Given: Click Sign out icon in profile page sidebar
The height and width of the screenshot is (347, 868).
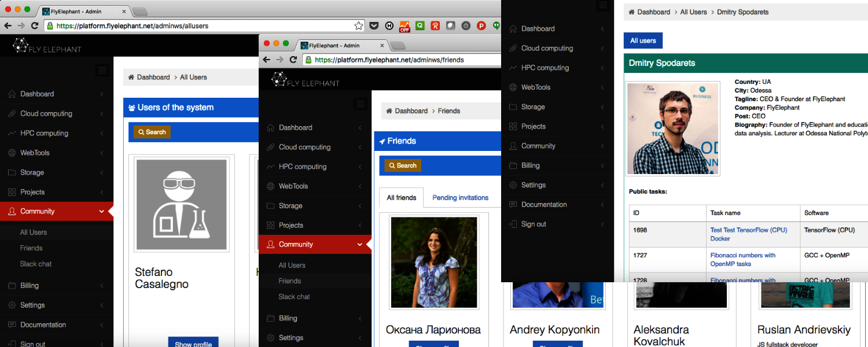Looking at the screenshot, I should (x=513, y=224).
